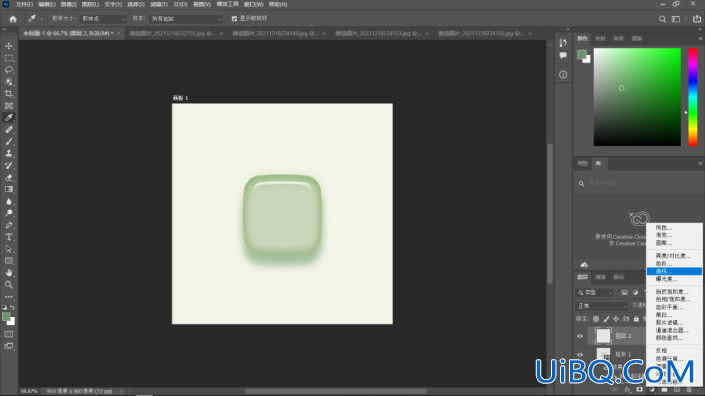This screenshot has height=396, width=705.
Task: Select the Hand tool
Action: (9, 272)
